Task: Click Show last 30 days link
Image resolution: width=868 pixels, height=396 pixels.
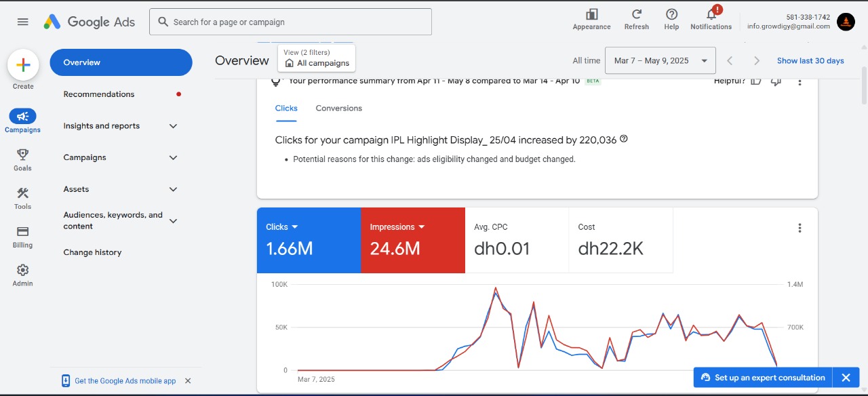Action: 810,61
